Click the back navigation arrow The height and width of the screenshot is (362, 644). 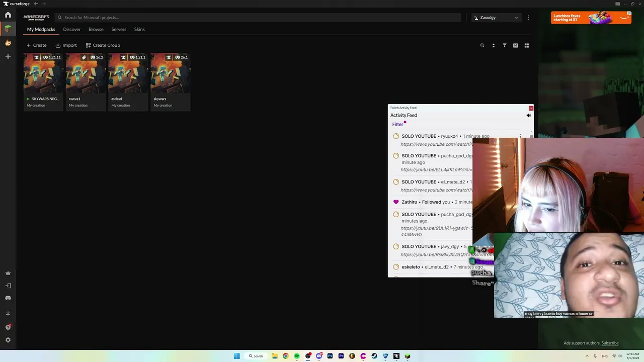[36, 4]
